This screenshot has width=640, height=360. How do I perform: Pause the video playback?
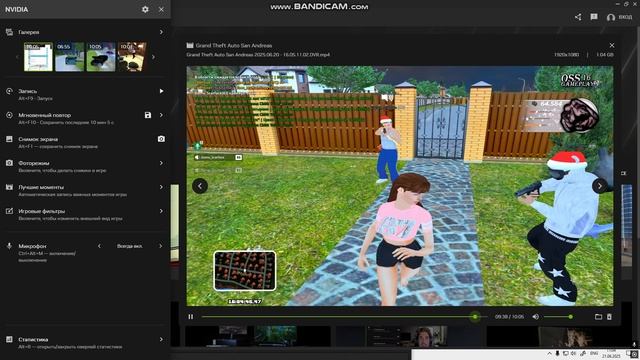(x=191, y=317)
